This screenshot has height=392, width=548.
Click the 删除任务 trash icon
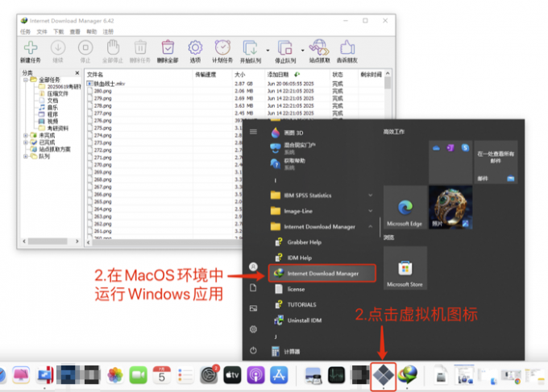pyautogui.click(x=140, y=47)
